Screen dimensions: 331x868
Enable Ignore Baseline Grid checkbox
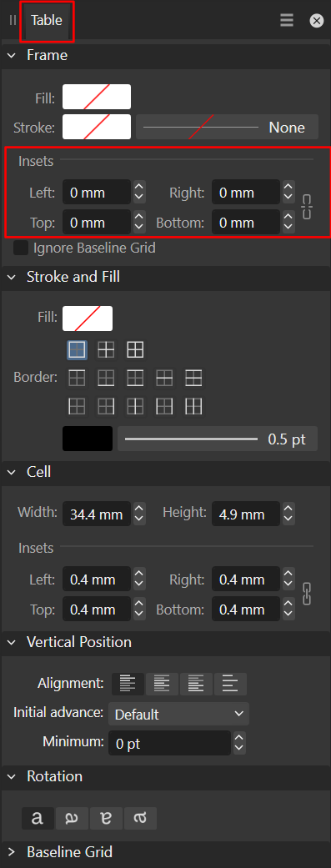(21, 248)
